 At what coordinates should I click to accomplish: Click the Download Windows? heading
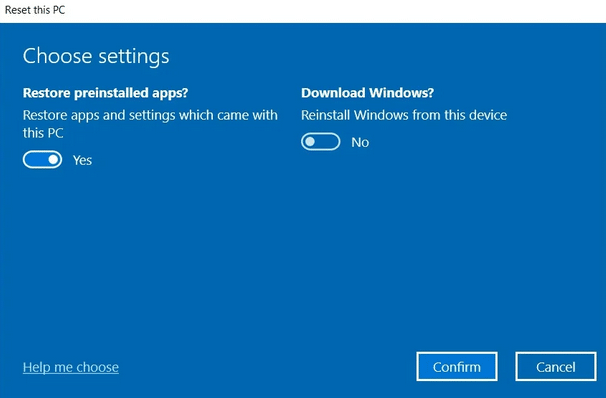(x=368, y=93)
